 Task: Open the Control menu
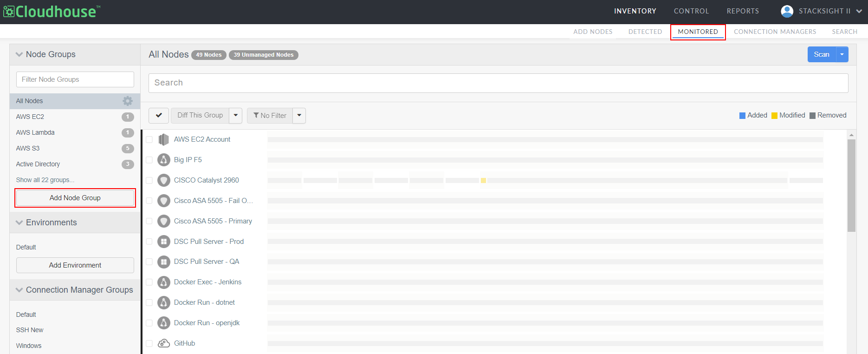tap(691, 11)
